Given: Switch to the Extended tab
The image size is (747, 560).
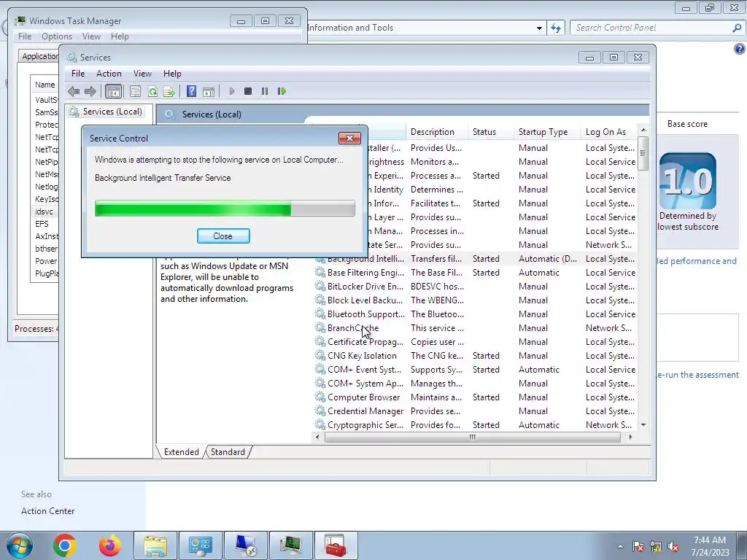Looking at the screenshot, I should click(x=181, y=452).
